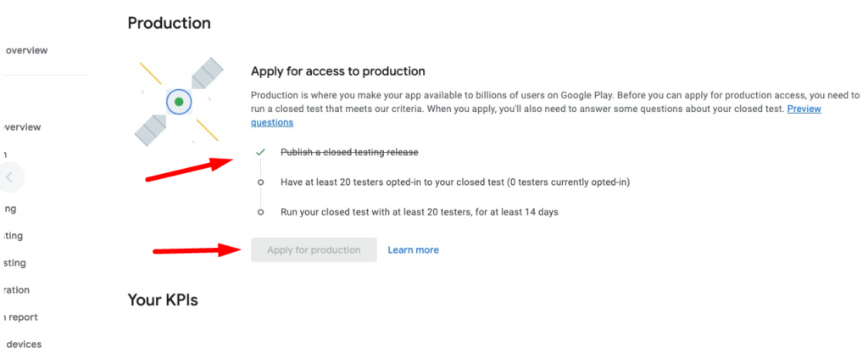The height and width of the screenshot is (353, 868).
Task: Select the sidebar item ending in 'ration'
Action: [x=15, y=289]
